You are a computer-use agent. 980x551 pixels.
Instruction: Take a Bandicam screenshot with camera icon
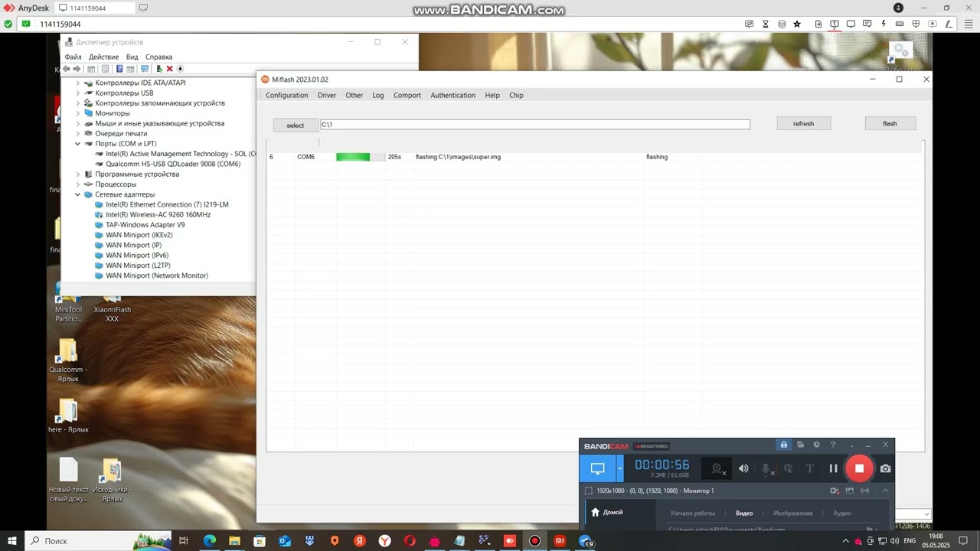pyautogui.click(x=886, y=468)
